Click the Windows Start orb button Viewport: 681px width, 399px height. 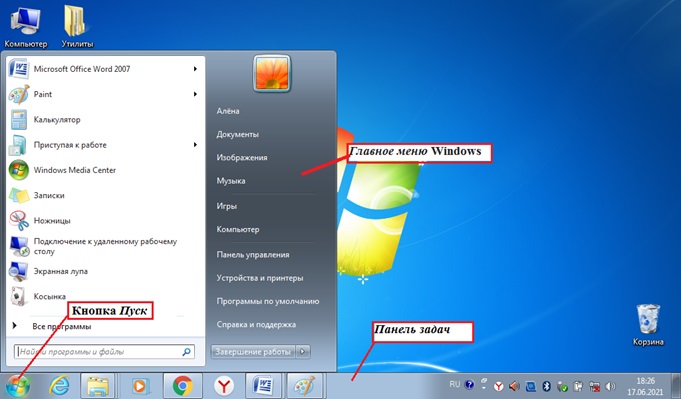click(x=18, y=386)
